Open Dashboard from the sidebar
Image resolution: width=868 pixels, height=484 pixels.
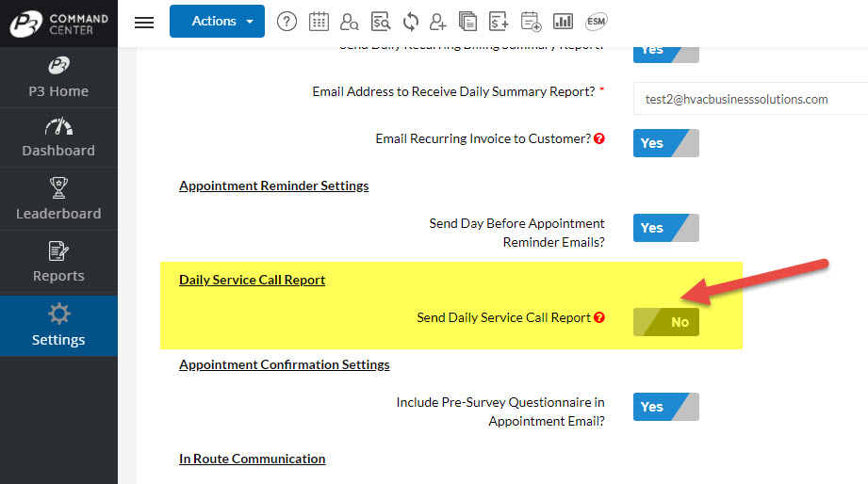click(x=58, y=137)
